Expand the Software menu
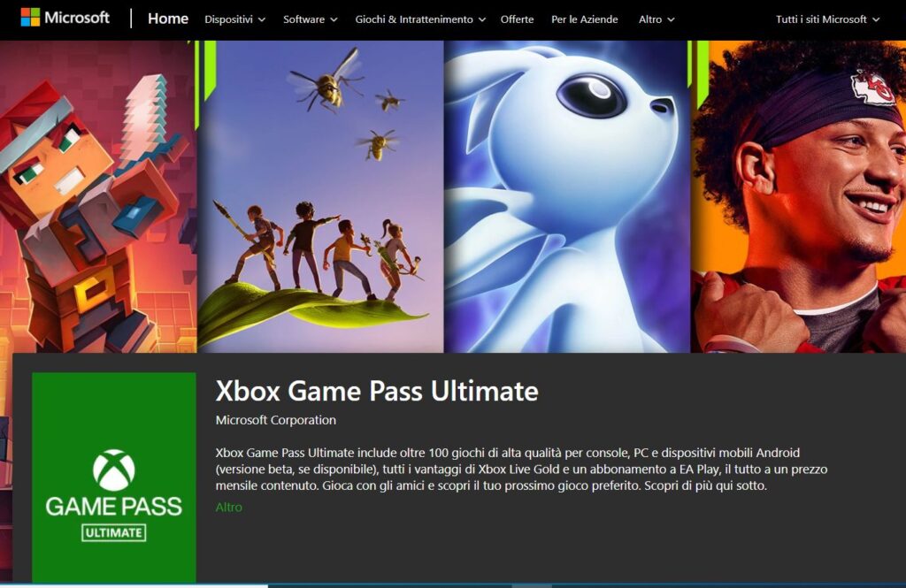Viewport: 906px width, 588px height. pos(310,19)
